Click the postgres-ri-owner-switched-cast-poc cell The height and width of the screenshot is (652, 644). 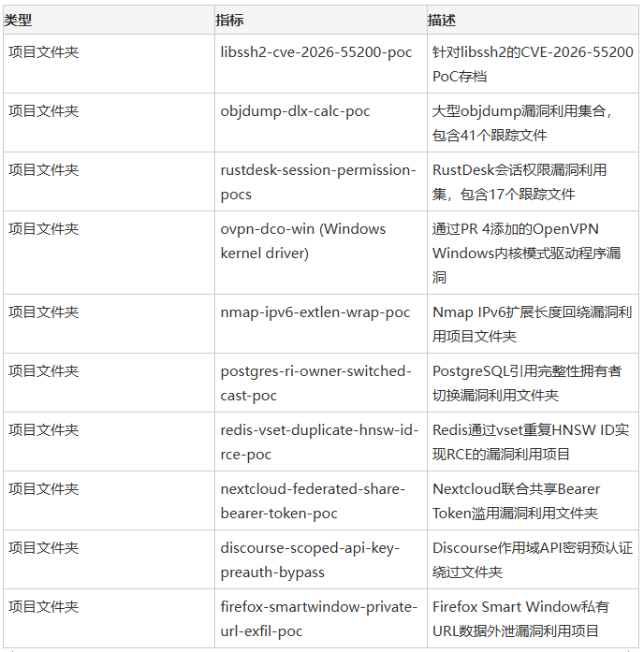(321, 383)
